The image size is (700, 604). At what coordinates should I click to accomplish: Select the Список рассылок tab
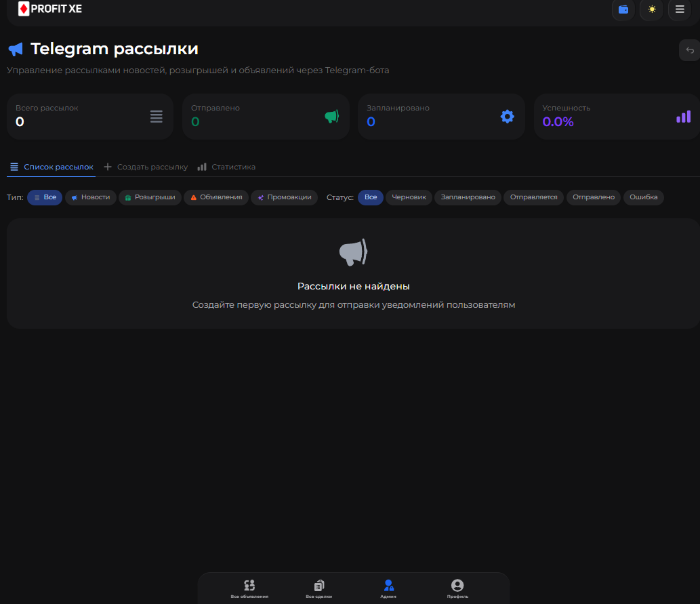pos(52,167)
